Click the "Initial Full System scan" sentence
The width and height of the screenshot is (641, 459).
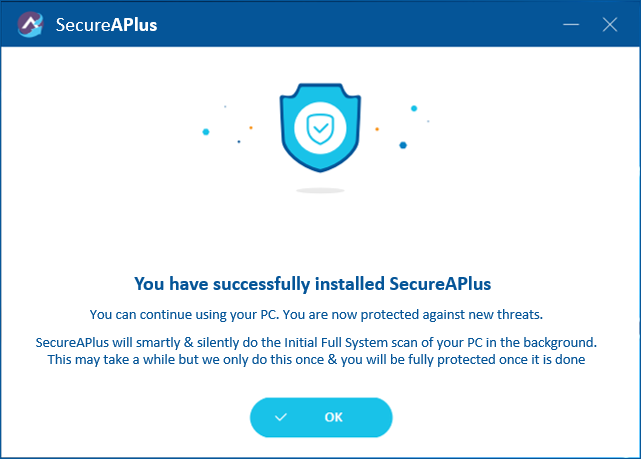320,342
